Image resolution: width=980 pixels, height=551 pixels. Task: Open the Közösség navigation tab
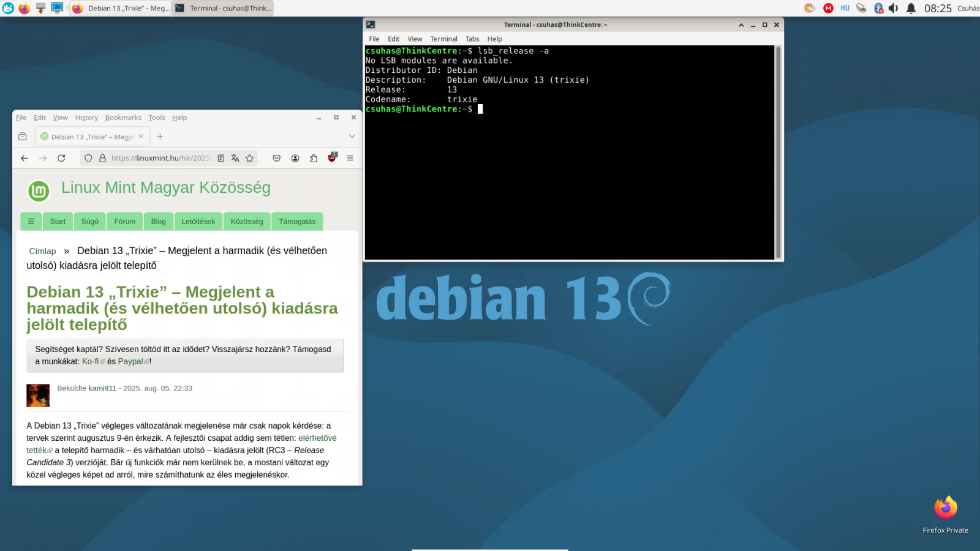[x=247, y=222]
